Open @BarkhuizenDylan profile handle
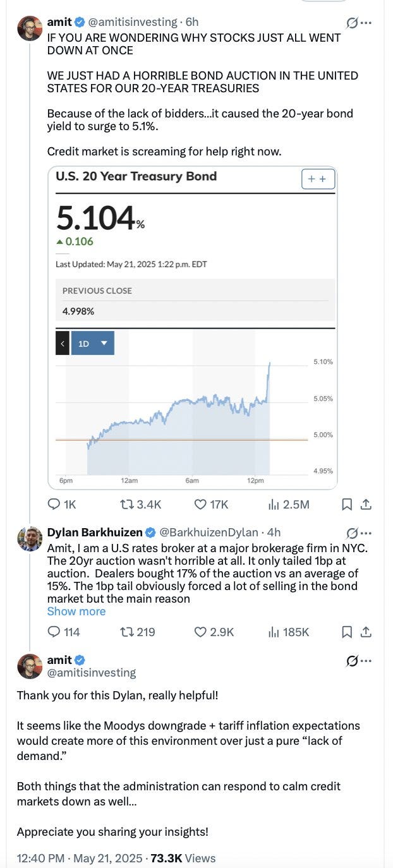This screenshot has width=393, height=868. click(x=211, y=533)
